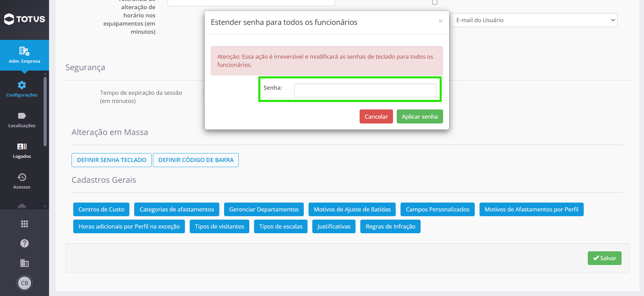Open the CB user avatar
Image resolution: width=644 pixels, height=296 pixels.
(25, 283)
